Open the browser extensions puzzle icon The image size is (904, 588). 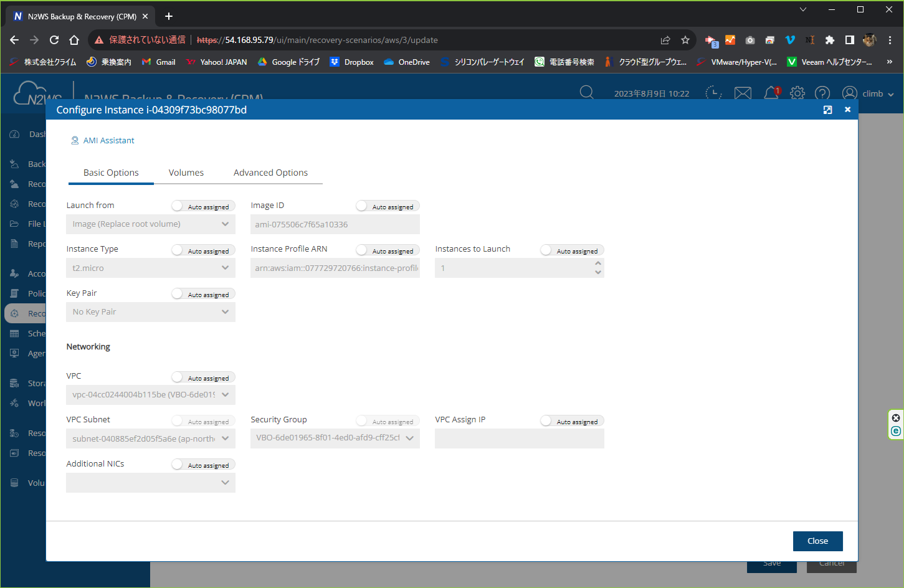coord(830,40)
